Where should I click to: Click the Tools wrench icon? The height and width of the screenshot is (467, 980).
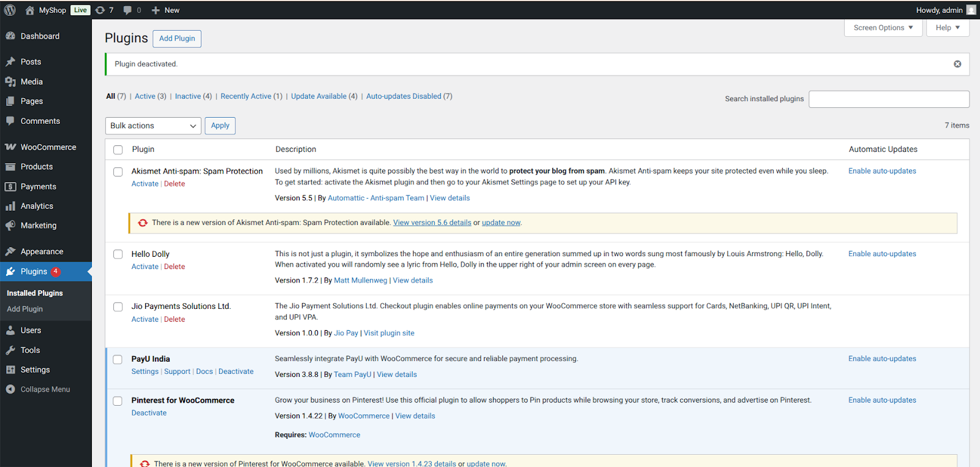coord(10,350)
